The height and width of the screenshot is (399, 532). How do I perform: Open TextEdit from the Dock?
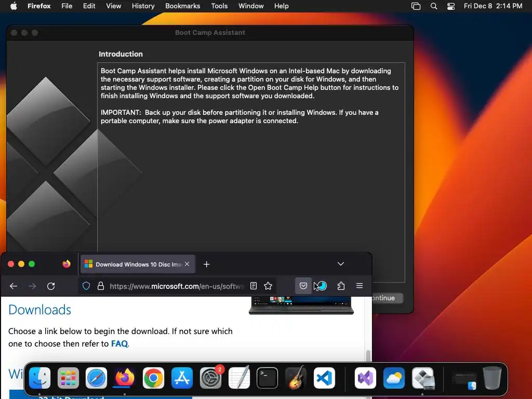239,378
